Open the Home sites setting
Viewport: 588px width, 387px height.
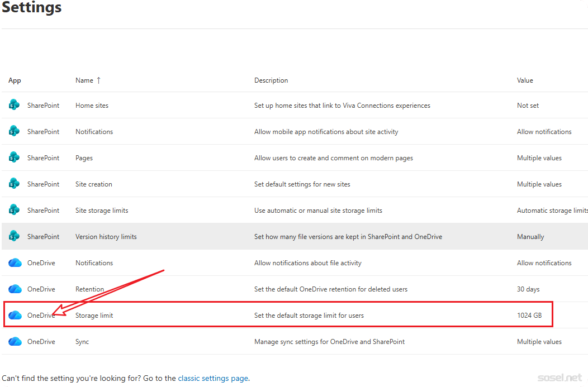(x=92, y=106)
